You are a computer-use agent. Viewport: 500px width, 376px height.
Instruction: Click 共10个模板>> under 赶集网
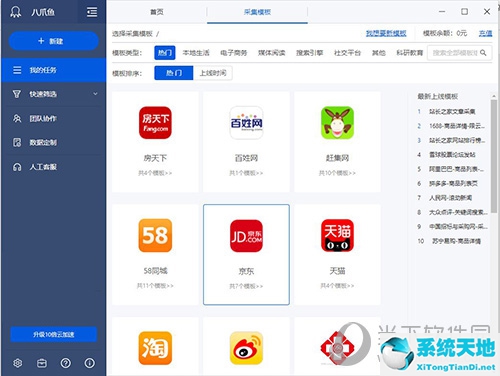(337, 173)
